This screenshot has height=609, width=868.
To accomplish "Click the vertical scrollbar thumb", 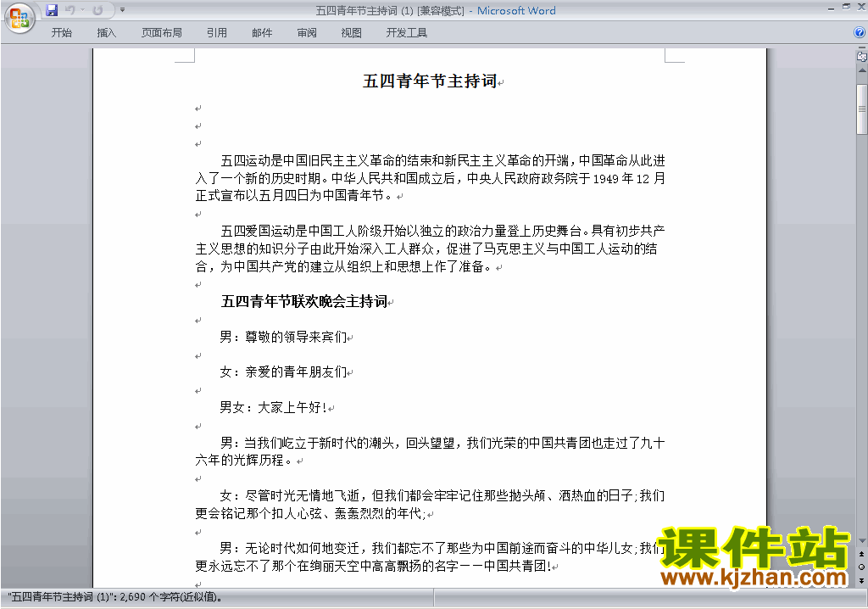I will 862,109.
